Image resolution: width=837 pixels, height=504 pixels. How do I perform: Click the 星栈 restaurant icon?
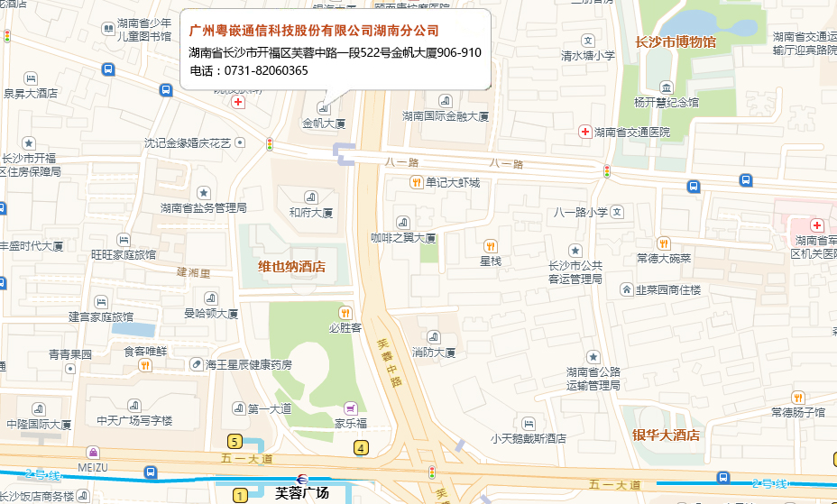491,246
